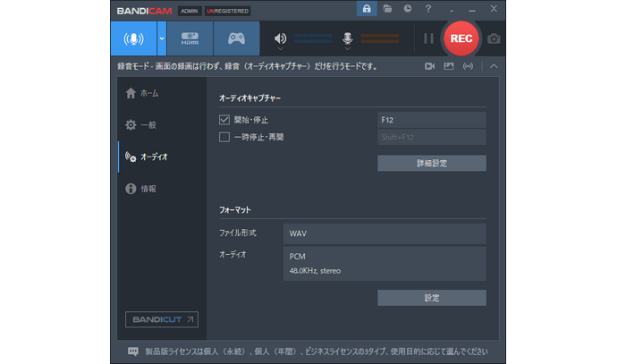Click the microphone icon
Viewport: 626px width, 364px height.
click(349, 38)
